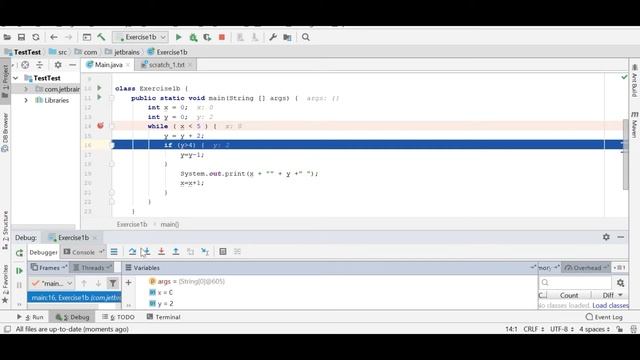Open the Structure side tab
The height and width of the screenshot is (360, 640).
click(5, 229)
